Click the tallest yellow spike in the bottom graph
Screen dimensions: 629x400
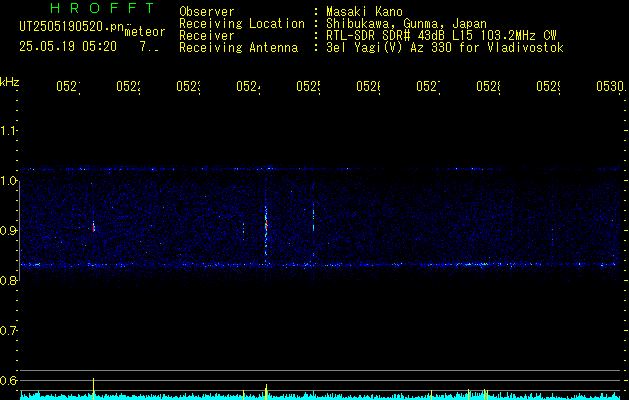tap(93, 388)
